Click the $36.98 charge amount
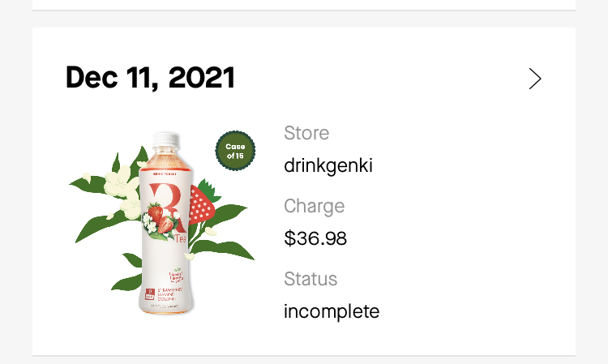 [x=315, y=238]
